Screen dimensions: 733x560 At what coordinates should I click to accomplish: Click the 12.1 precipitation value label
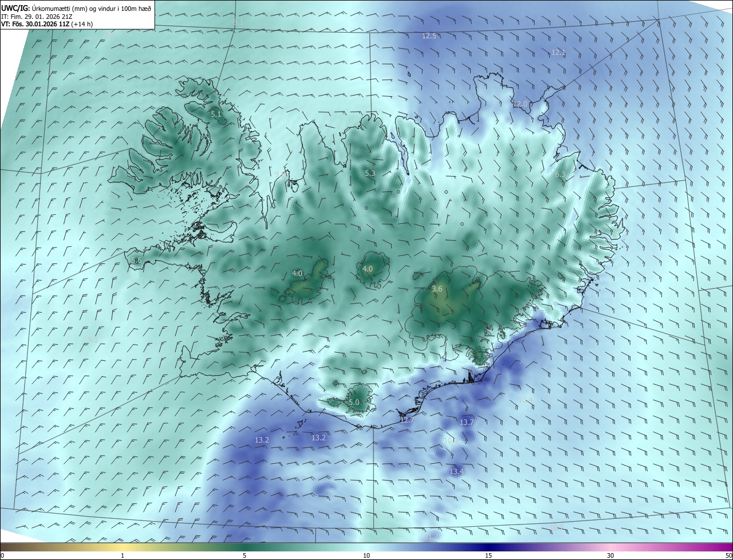(558, 52)
